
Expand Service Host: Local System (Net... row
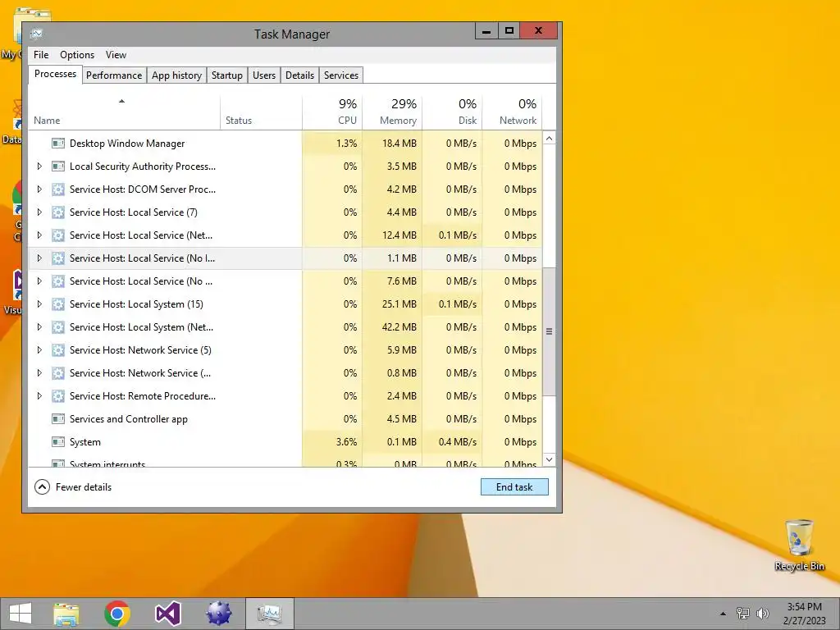39,327
